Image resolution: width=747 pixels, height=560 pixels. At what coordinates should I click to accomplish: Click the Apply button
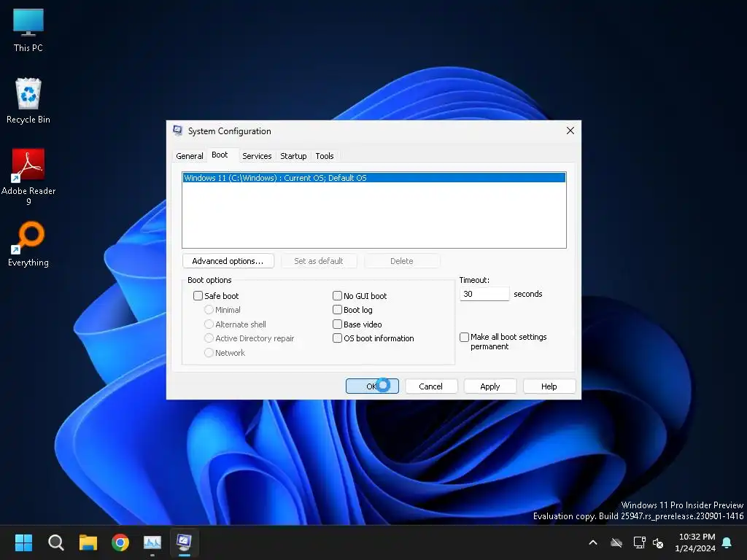[489, 386]
